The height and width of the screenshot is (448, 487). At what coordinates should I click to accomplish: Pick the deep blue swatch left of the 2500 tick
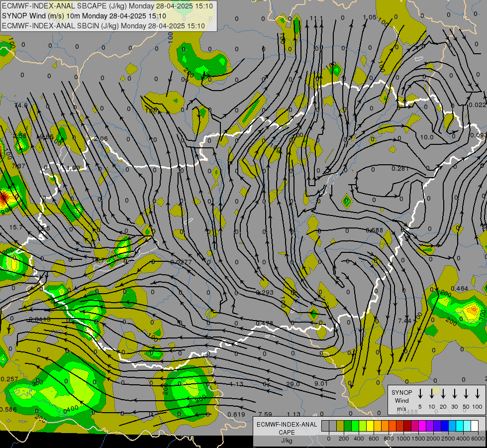(x=445, y=426)
